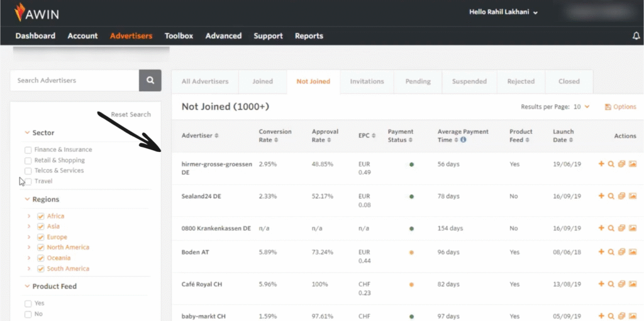Collapse the Product Feed filter section

pos(27,286)
